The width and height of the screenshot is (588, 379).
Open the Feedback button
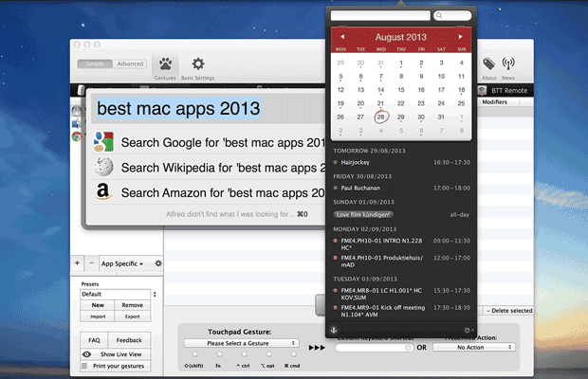tap(129, 340)
